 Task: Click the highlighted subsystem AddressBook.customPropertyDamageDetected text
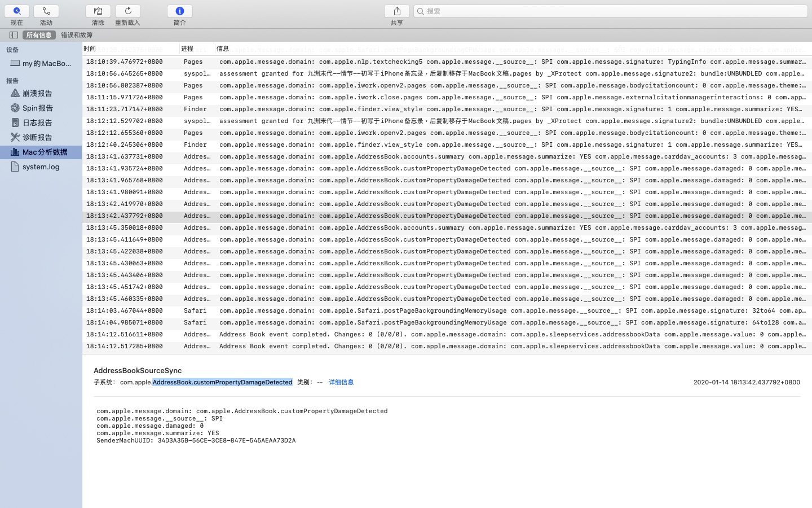222,382
